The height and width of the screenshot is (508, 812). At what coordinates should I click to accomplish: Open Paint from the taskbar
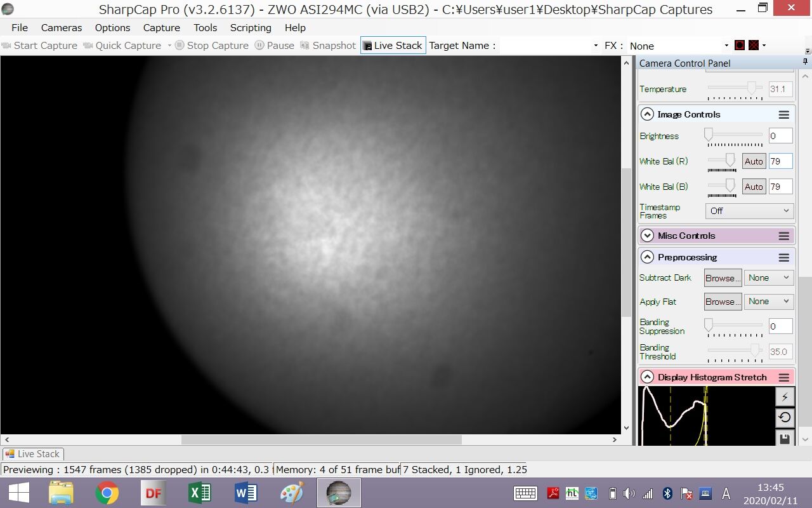pos(292,493)
